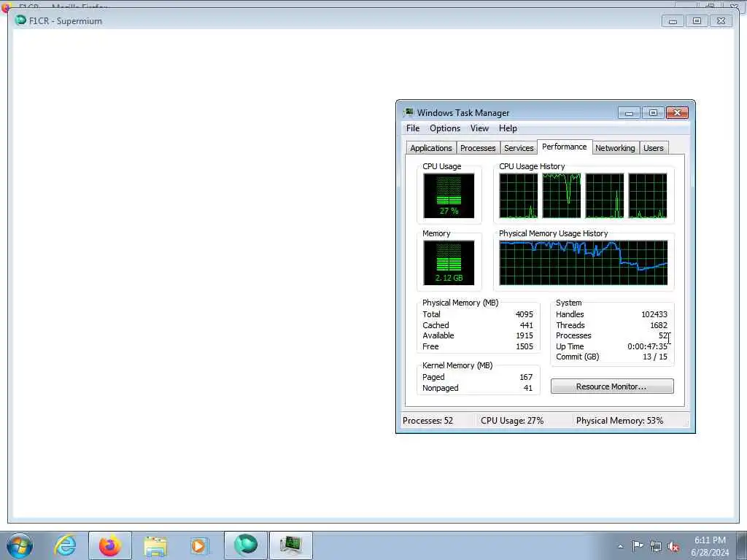747x560 pixels.
Task: Click the CPU Usage 27% gauge
Action: click(x=449, y=195)
